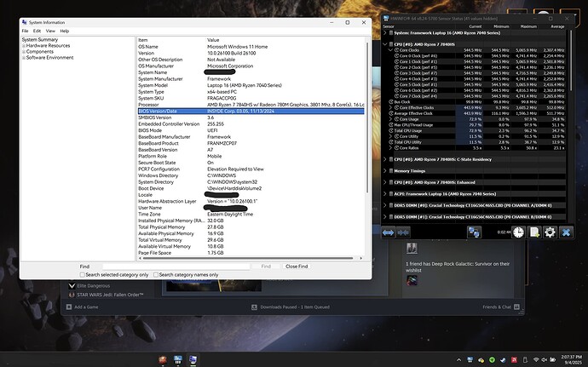This screenshot has width=588, height=367.
Task: Start logging with the document icon
Action: pyautogui.click(x=534, y=232)
